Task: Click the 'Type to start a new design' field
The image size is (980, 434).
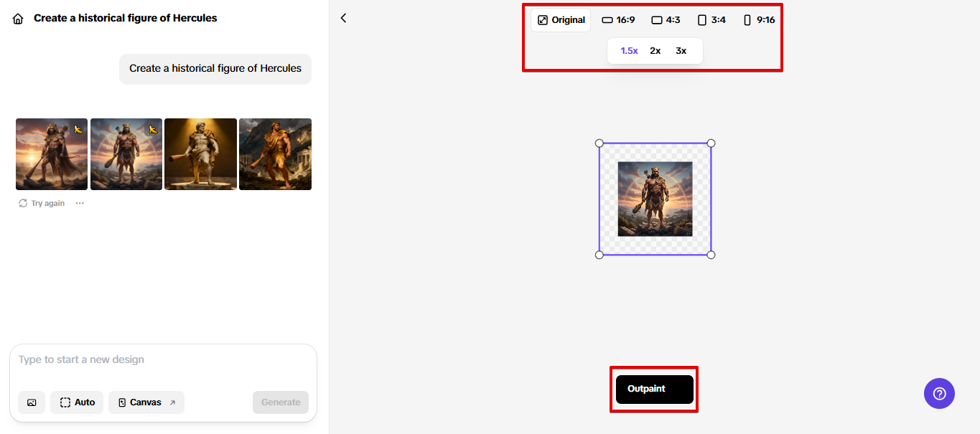Action: (163, 359)
